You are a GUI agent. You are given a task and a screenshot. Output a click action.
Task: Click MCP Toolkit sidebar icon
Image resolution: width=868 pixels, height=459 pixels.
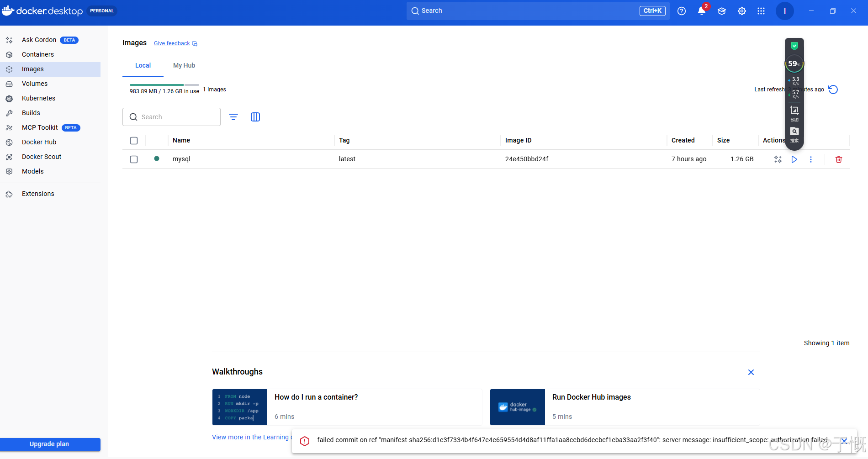9,128
